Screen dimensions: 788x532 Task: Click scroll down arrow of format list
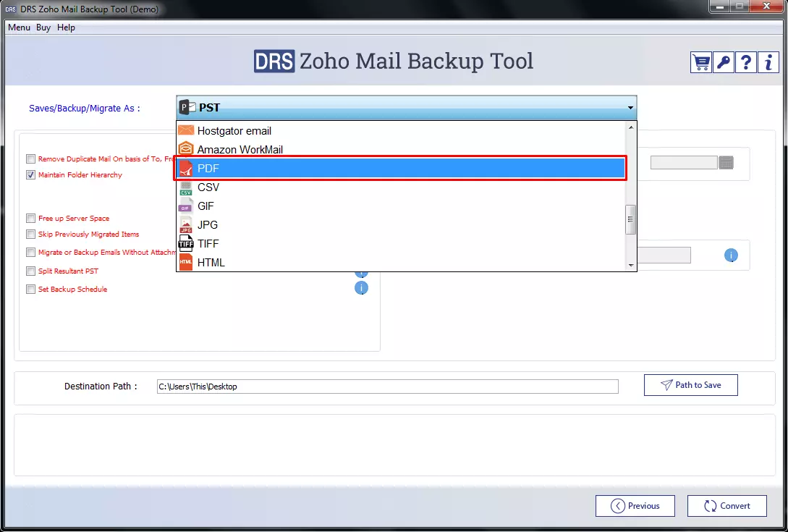pos(630,266)
